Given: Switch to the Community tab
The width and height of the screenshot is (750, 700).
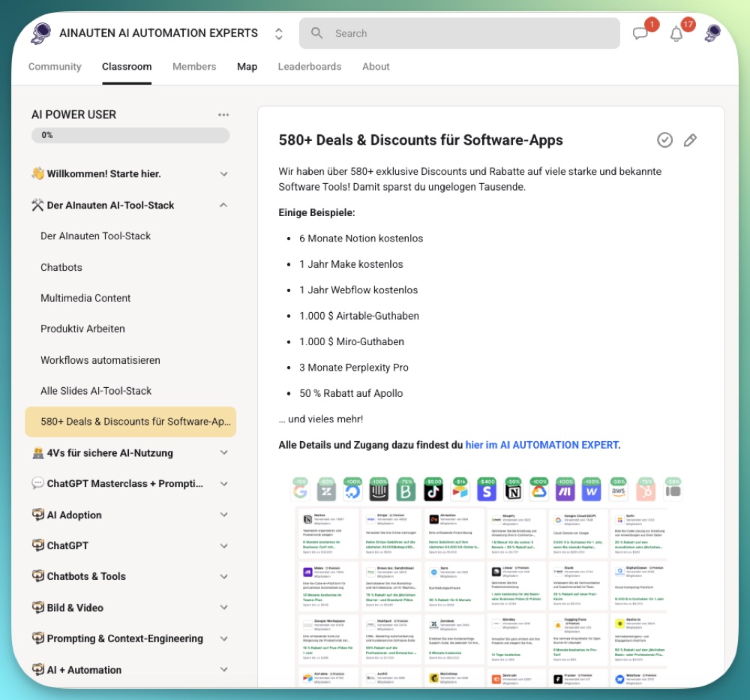Looking at the screenshot, I should click(x=55, y=67).
